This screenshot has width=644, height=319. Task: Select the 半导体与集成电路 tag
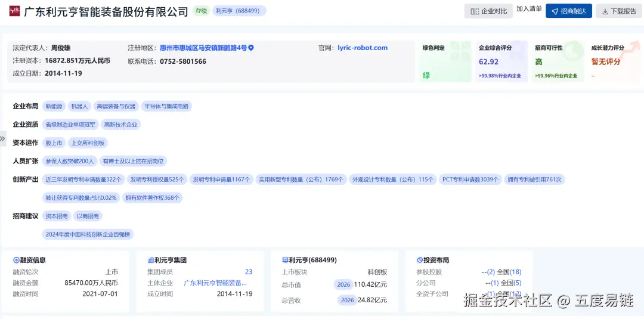[x=166, y=106]
